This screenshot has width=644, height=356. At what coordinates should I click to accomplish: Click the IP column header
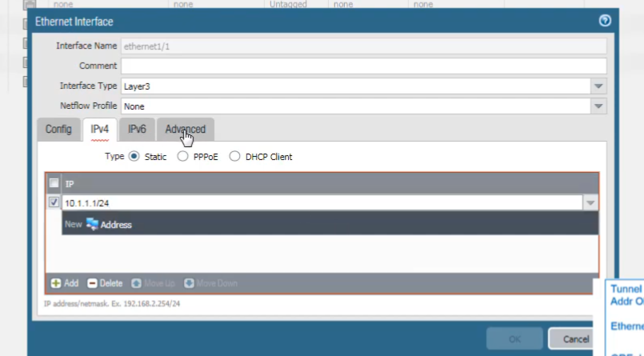(330, 183)
